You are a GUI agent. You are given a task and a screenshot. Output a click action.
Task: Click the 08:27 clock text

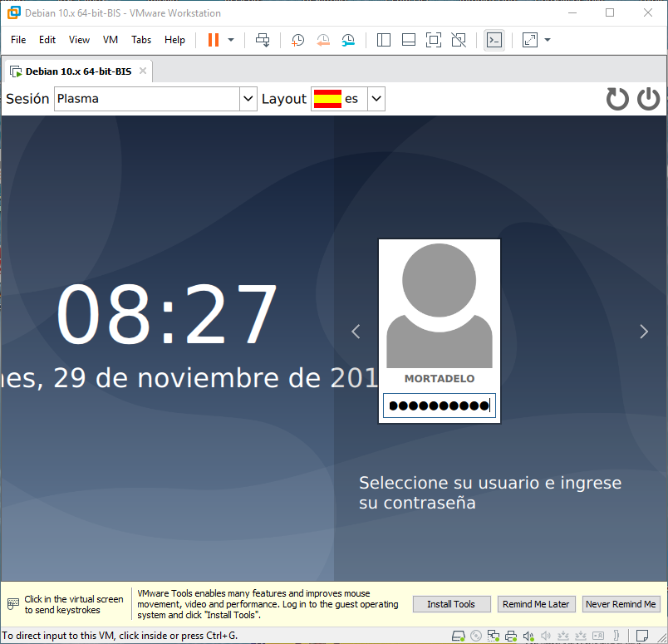[166, 315]
